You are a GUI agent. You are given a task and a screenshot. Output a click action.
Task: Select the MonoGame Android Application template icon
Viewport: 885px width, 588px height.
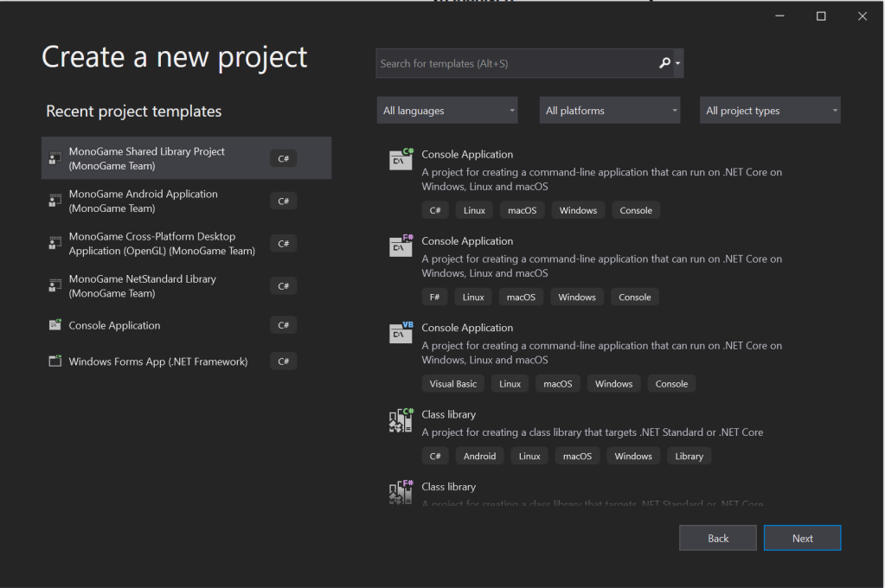click(x=55, y=201)
